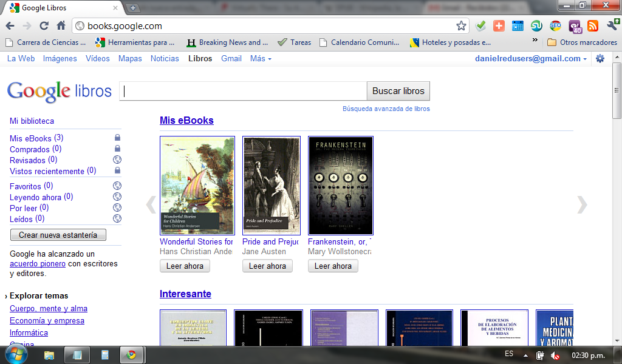Viewport: 622px width, 364px height.
Task: Show hidden bookmarks with the double chevron
Action: [x=535, y=39]
